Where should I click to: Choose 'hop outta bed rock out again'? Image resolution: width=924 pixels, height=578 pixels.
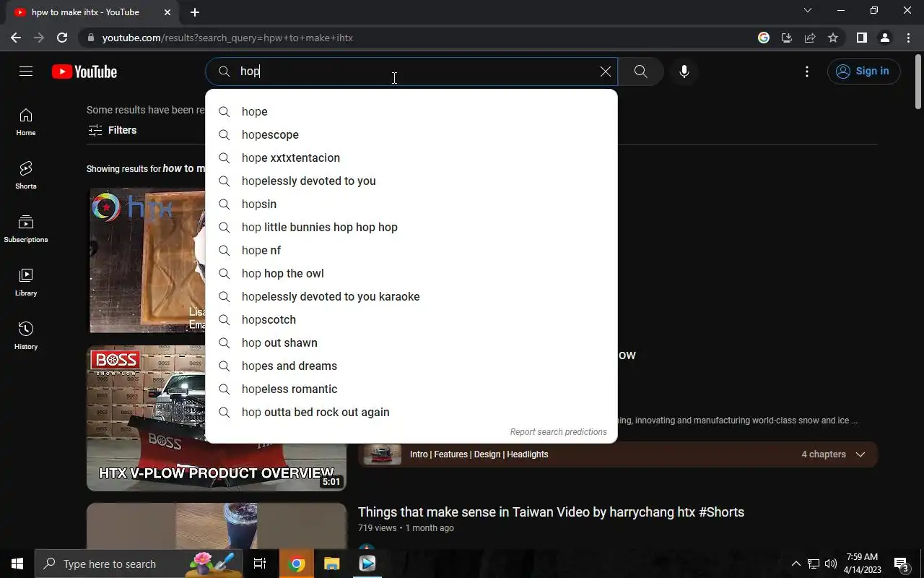(x=411, y=412)
